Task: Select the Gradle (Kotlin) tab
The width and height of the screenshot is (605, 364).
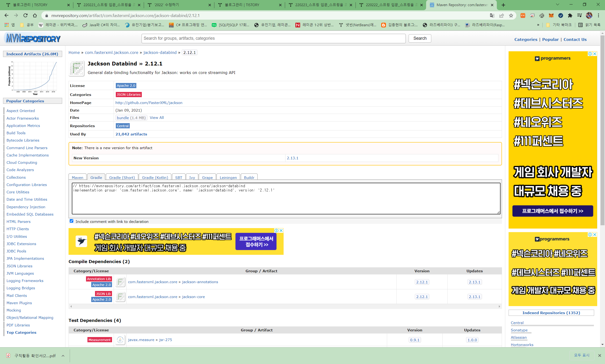Action: pos(155,177)
